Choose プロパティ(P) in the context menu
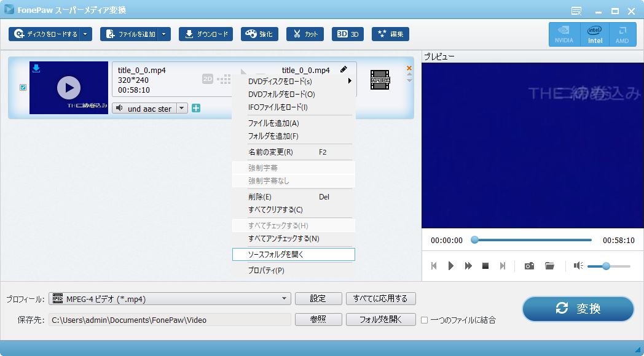 265,271
